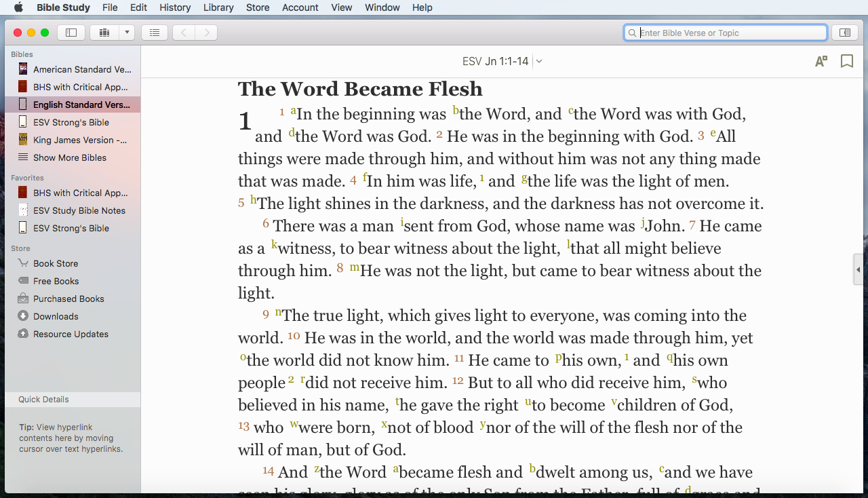This screenshot has width=868, height=498.
Task: Open the Account menu
Action: 300,7
